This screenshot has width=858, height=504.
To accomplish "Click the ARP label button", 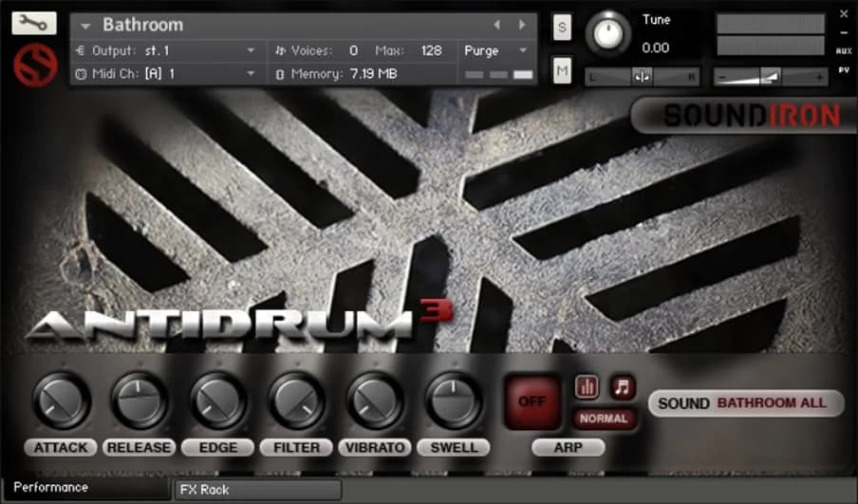I will click(x=568, y=448).
